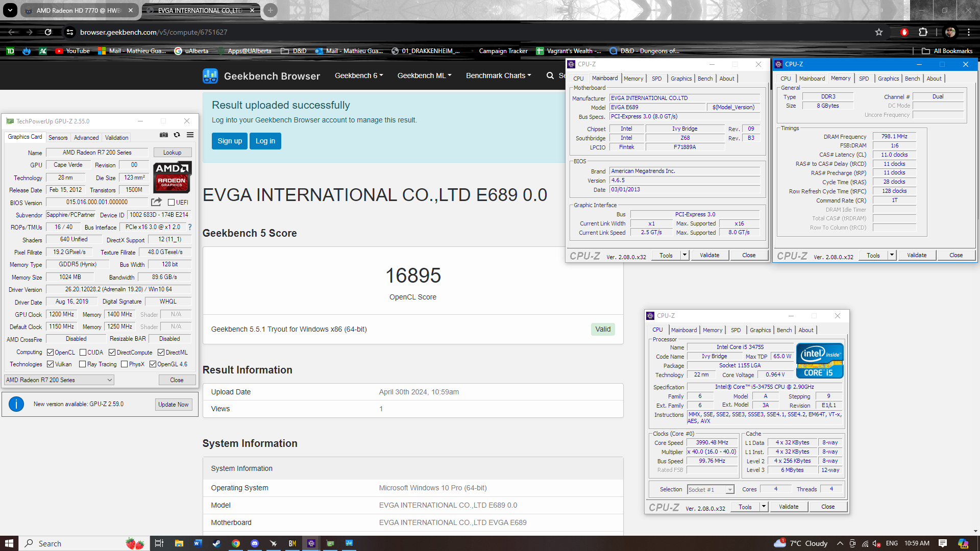
Task: Open the Chrome tab search dropdown
Action: 10,10
